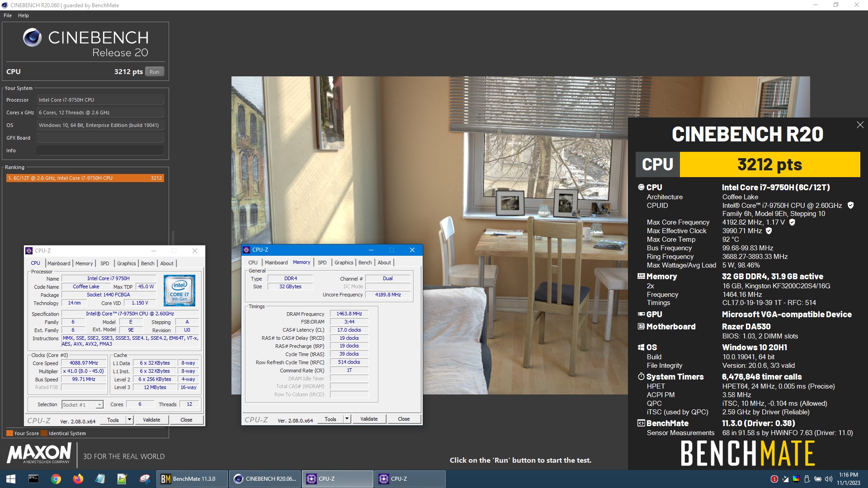This screenshot has height=488, width=868.
Task: Click the Tools button in left CPU-Z window
Action: (113, 420)
